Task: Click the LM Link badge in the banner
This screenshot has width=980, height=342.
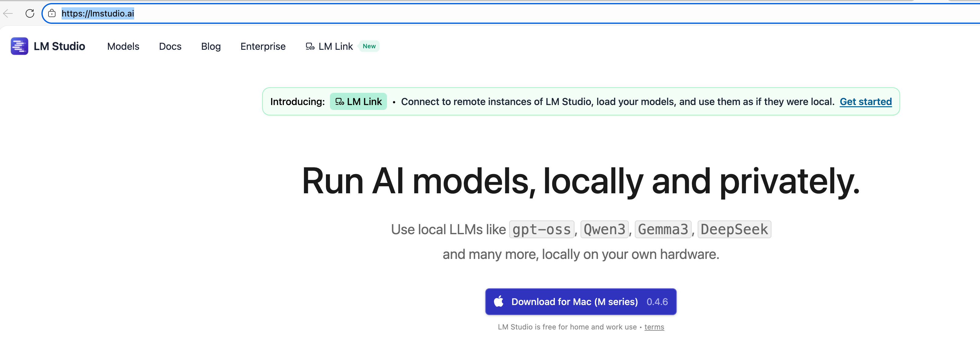Action: (x=358, y=102)
